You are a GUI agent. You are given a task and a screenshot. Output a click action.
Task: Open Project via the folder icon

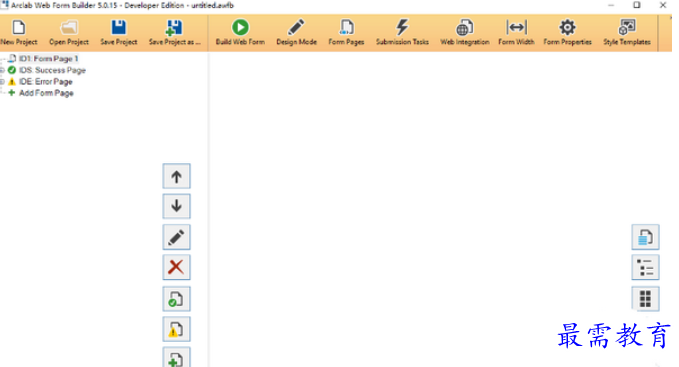tap(69, 33)
